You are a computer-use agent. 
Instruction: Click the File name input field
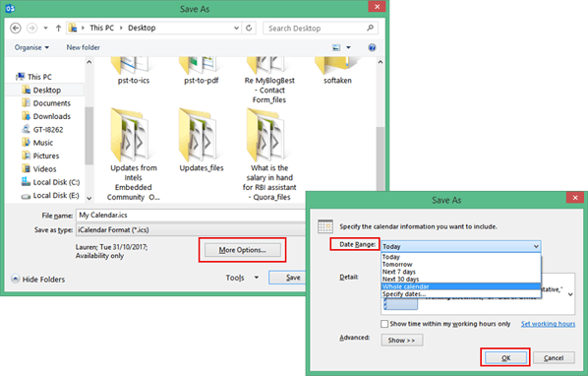coord(191,215)
